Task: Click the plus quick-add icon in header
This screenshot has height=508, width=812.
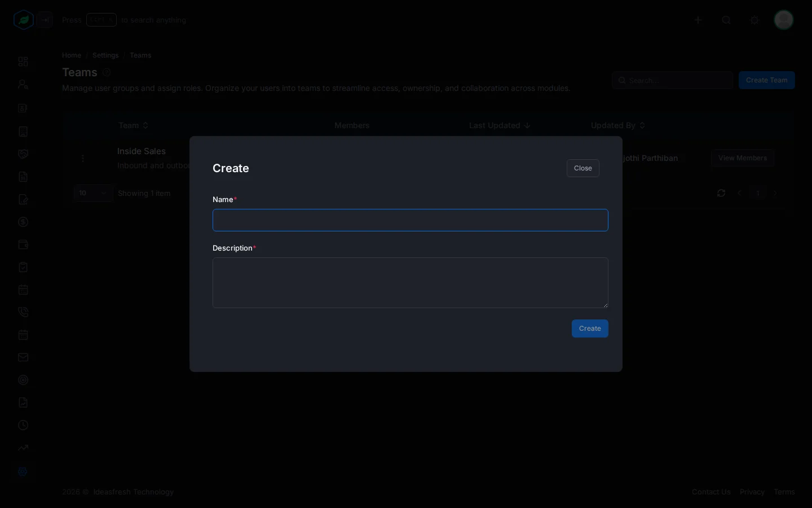Action: point(698,20)
